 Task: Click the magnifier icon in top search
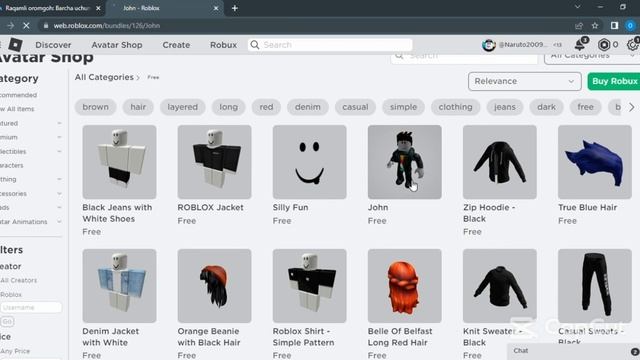click(x=255, y=44)
